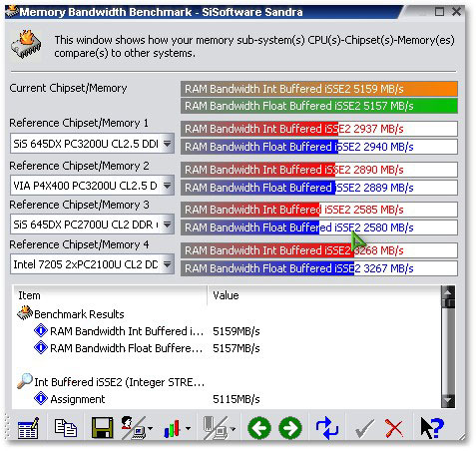Click blue Float Buffered 2580 MB/s bar
This screenshot has width=476, height=451.
click(x=319, y=227)
